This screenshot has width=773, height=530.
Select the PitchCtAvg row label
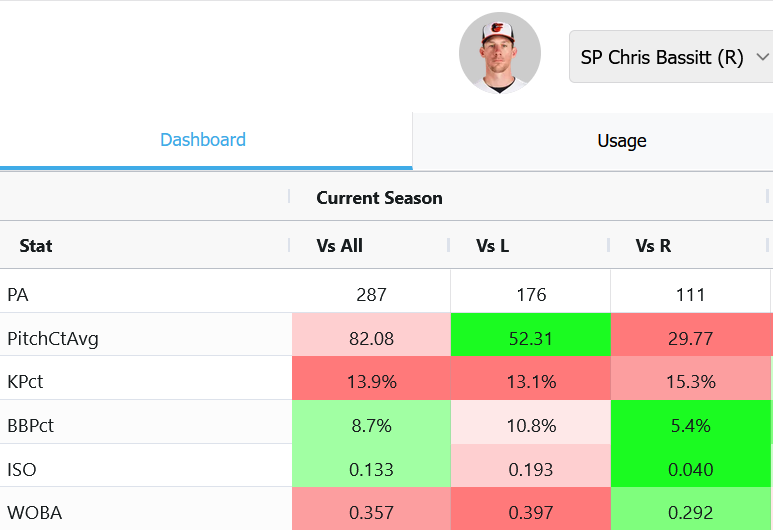[53, 339]
